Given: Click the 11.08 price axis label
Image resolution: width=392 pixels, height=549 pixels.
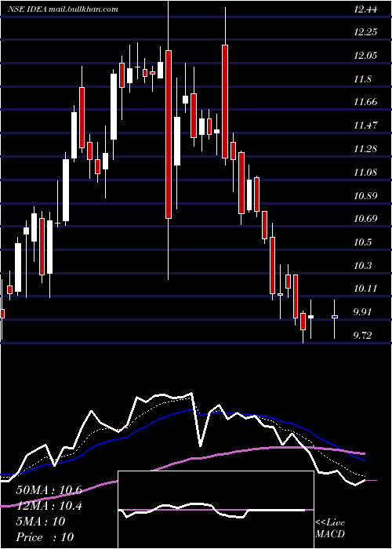Looking at the screenshot, I should tap(365, 172).
